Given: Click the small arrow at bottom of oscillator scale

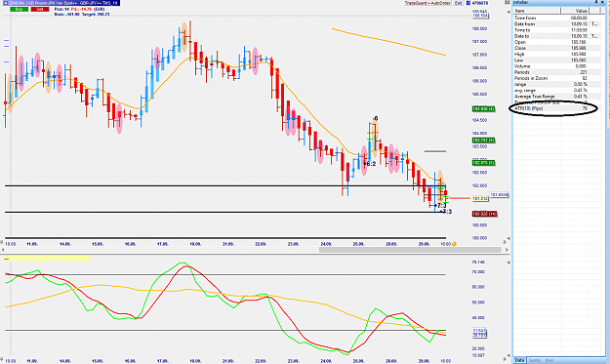Looking at the screenshot, I should point(508,355).
